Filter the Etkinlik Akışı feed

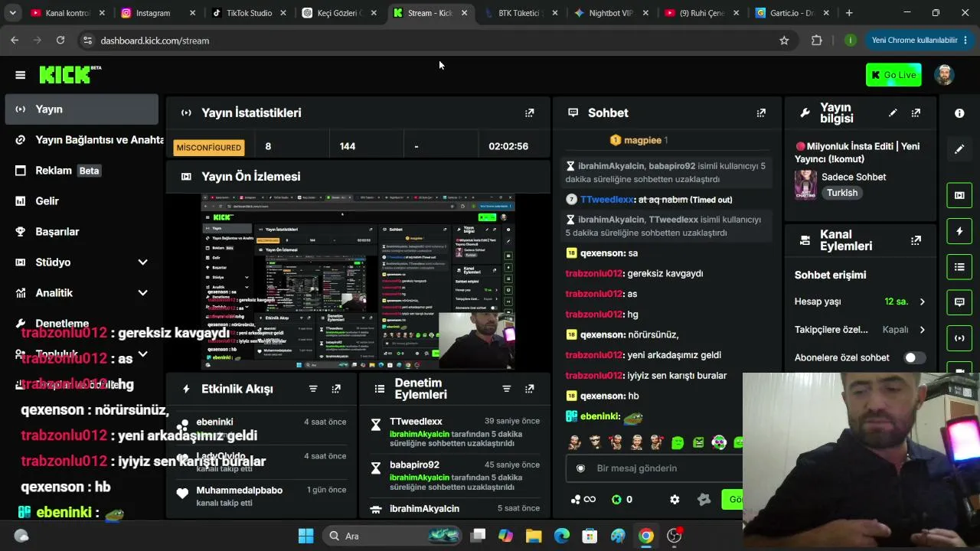313,389
